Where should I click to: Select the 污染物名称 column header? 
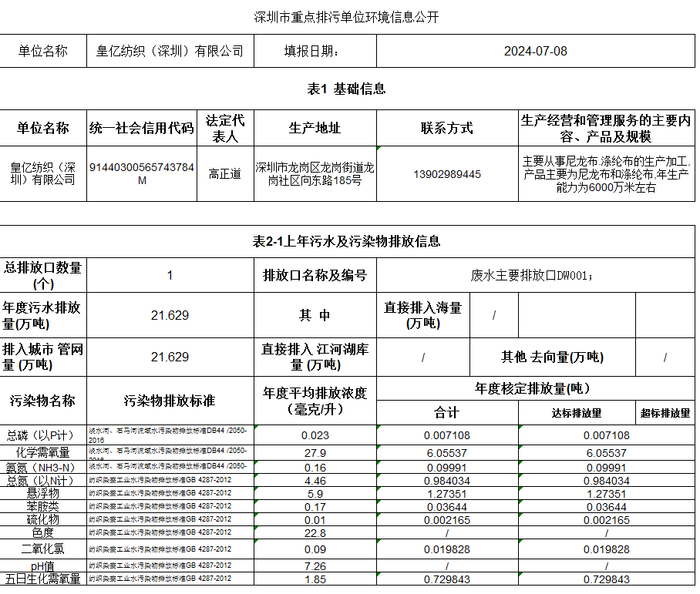click(43, 401)
